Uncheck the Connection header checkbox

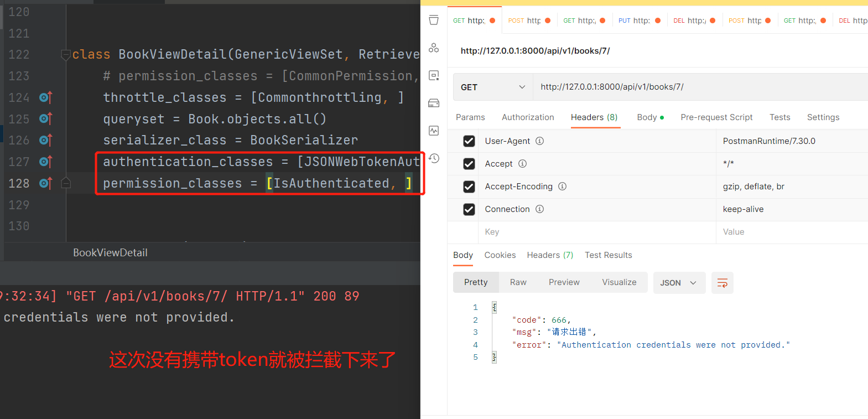point(469,209)
